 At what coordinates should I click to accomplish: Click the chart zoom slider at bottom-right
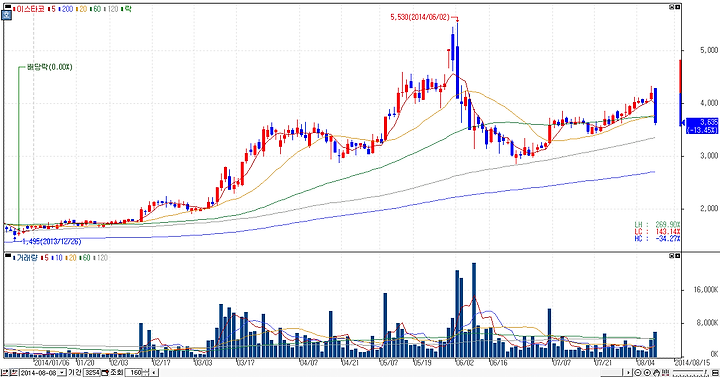pos(691,372)
